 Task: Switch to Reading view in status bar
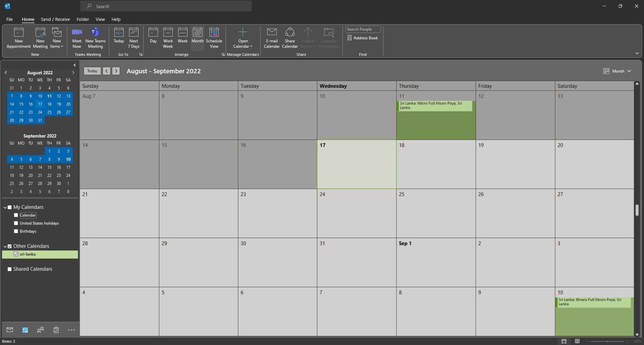pyautogui.click(x=577, y=341)
